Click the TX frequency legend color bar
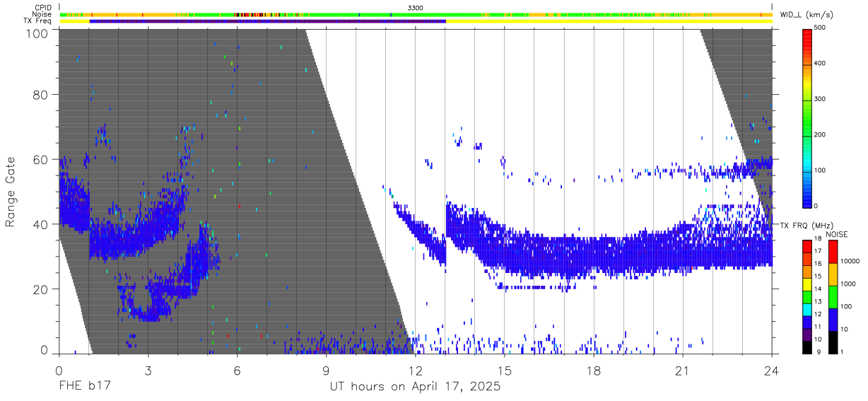Viewport: 868px width, 401px height. click(x=807, y=296)
